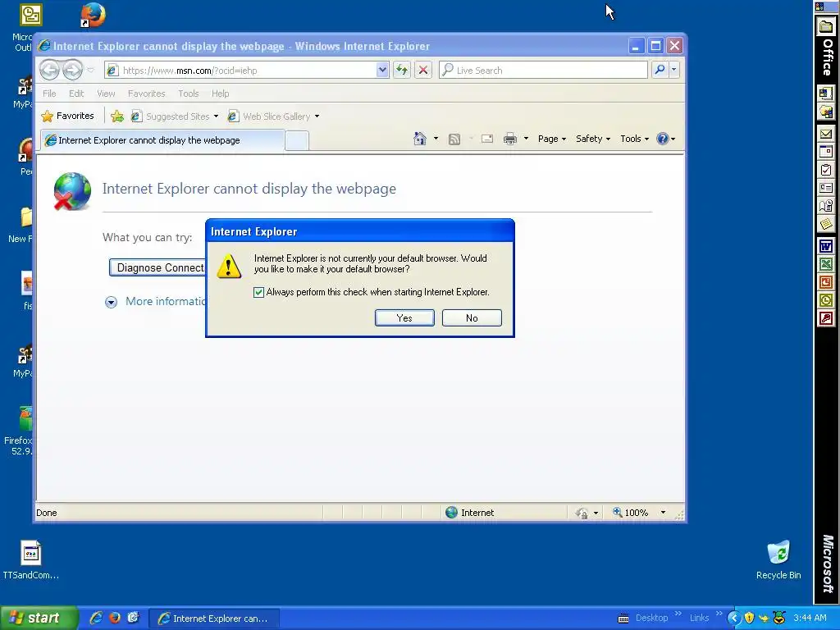Click the Firefox shortcut on the desktop
Viewport: 840px width, 630px height.
point(93,15)
